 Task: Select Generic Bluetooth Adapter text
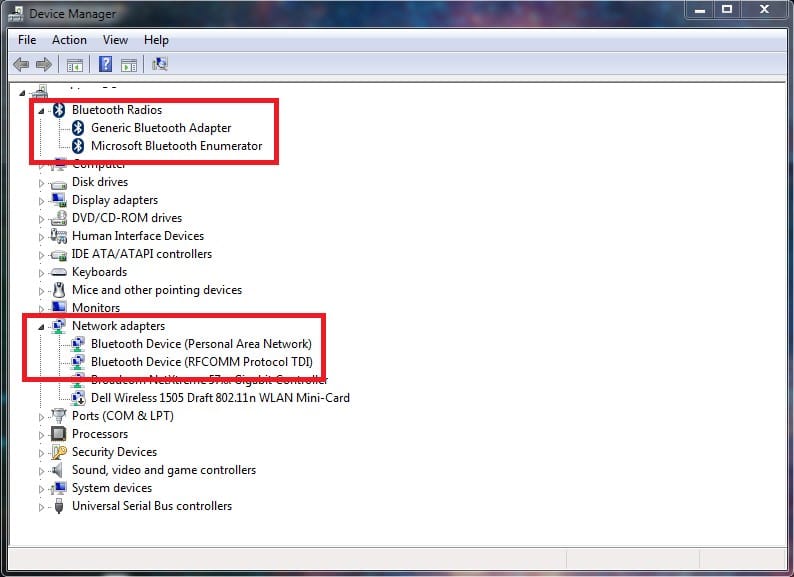[161, 128]
